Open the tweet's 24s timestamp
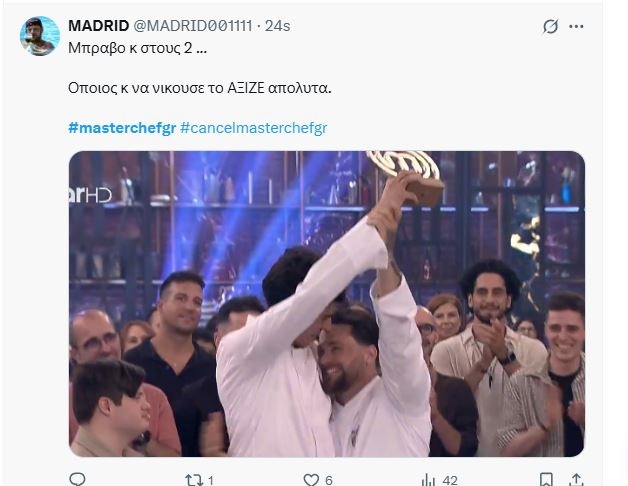This screenshot has height=486, width=628. pos(277,26)
